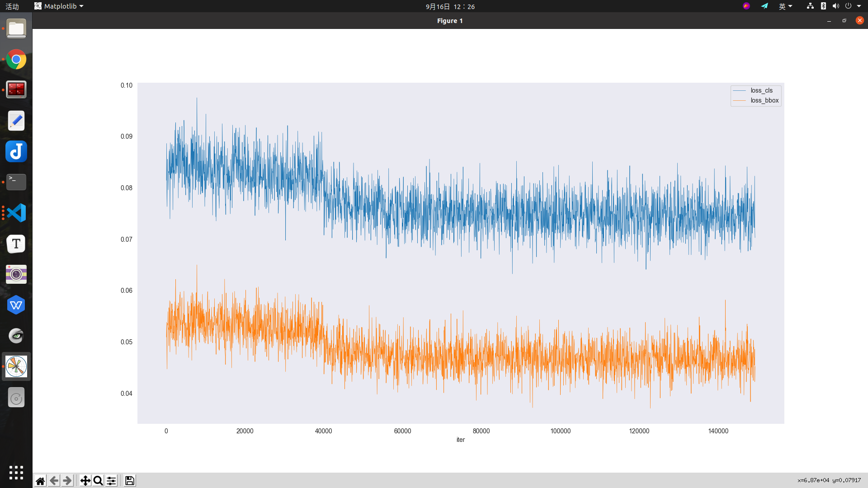Go back to previous view with left arrow

[x=53, y=480]
